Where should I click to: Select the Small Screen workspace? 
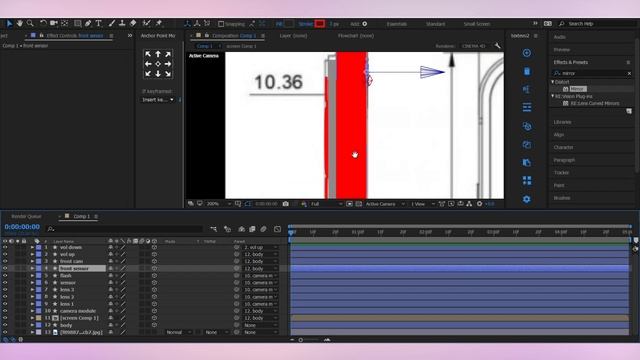coord(477,24)
